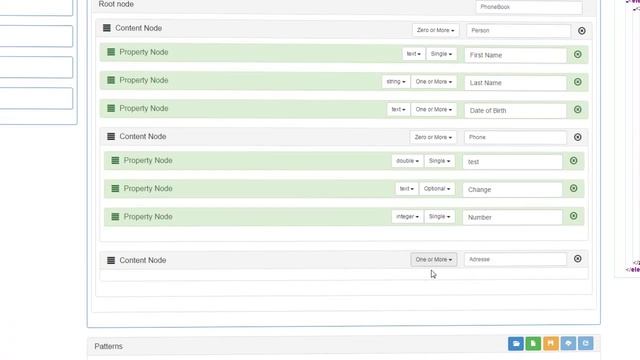Viewport: 640px width, 360px height.
Task: Open the text type dropdown for Change
Action: click(407, 189)
